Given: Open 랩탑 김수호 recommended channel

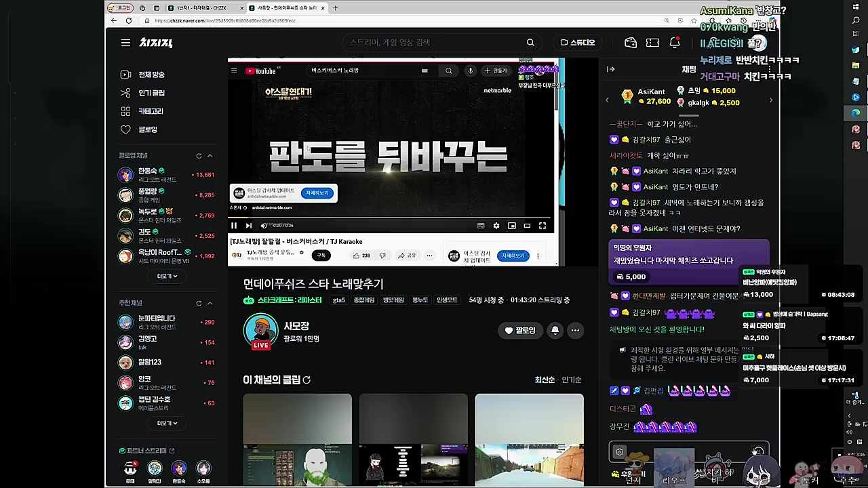Looking at the screenshot, I should coord(166,403).
